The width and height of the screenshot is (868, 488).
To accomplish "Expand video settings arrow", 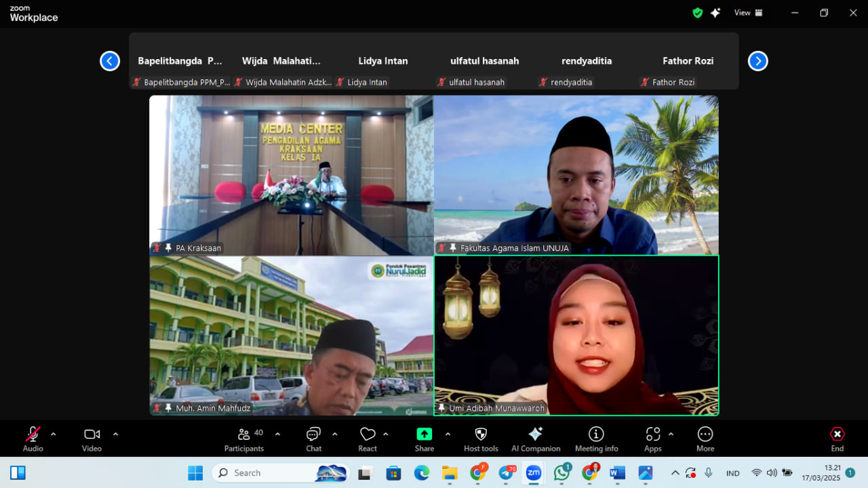I will (115, 434).
